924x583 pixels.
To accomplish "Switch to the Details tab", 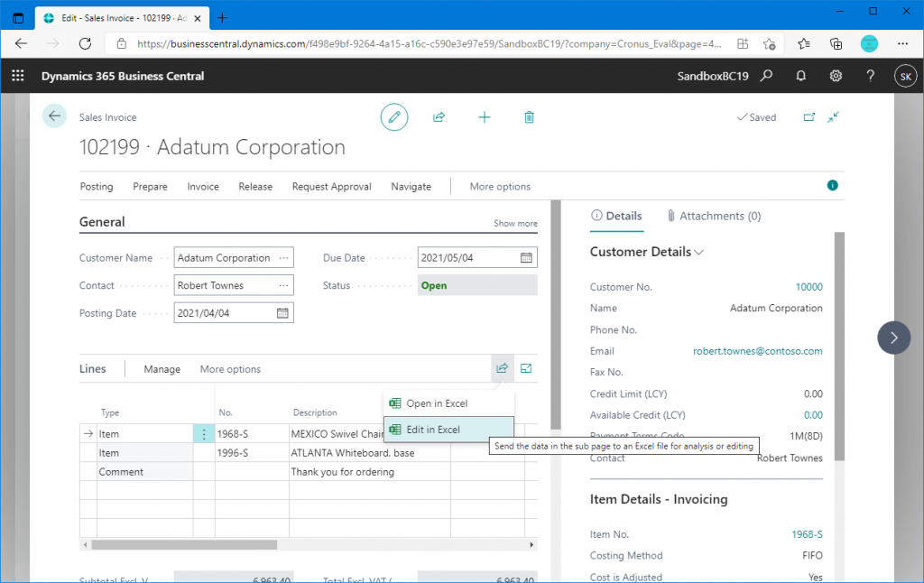I will tap(616, 216).
